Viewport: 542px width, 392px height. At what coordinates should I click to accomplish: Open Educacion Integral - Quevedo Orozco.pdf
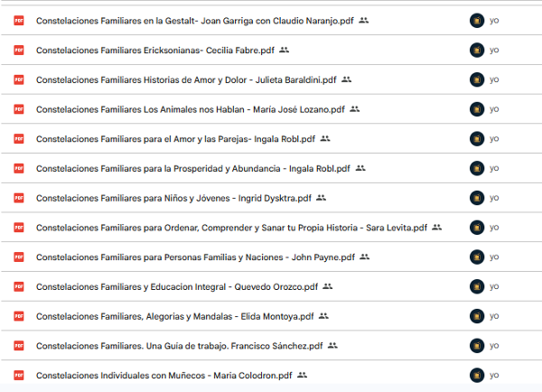tap(177, 287)
